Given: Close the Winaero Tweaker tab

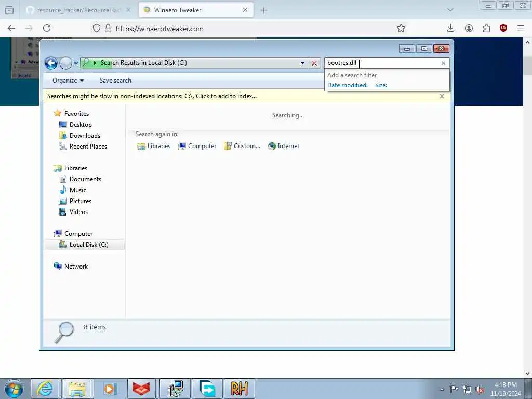Looking at the screenshot, I should (245, 10).
